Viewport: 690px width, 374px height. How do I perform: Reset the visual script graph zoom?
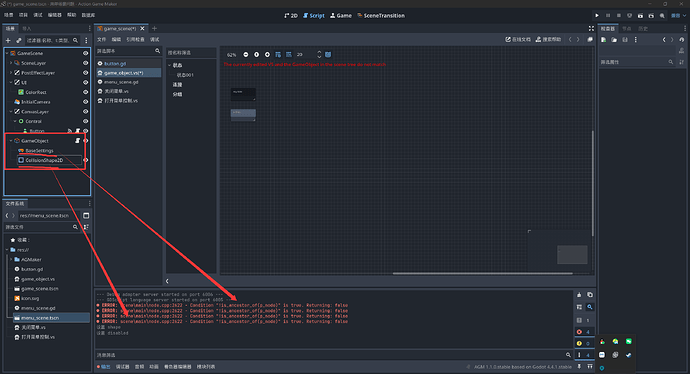tap(257, 55)
